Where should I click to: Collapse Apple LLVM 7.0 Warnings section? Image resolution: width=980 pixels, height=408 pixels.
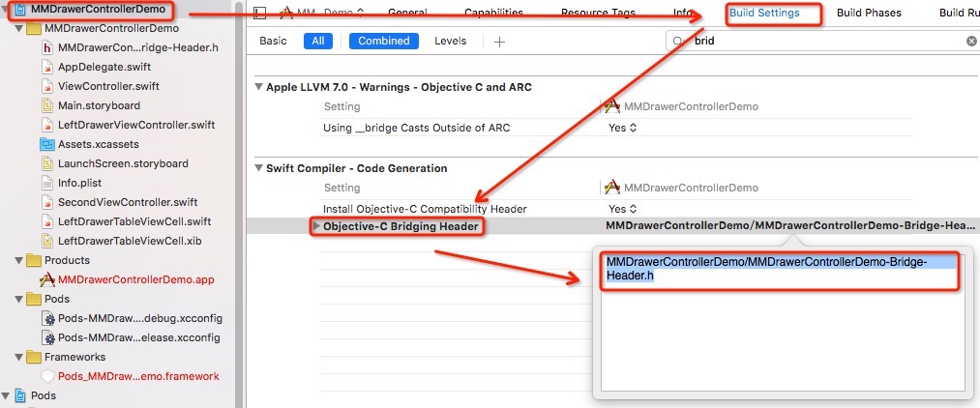258,87
